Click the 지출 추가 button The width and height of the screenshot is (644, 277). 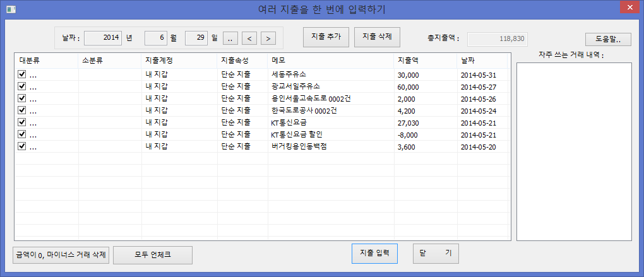[x=326, y=37]
